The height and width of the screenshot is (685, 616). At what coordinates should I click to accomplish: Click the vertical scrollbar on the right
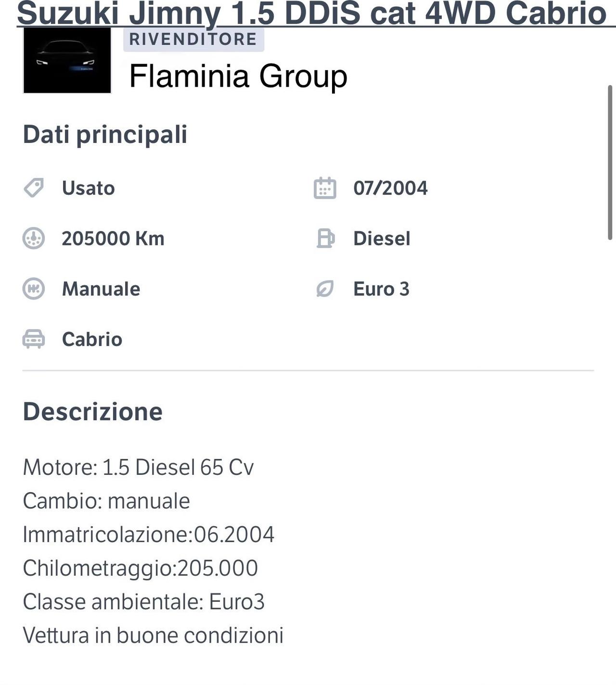point(610,162)
